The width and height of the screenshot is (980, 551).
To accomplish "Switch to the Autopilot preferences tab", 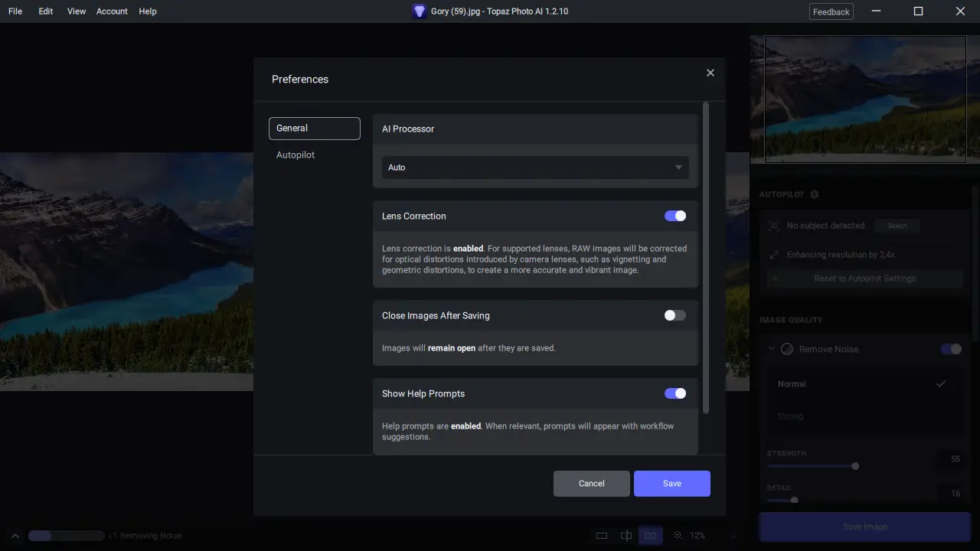I will click(296, 155).
